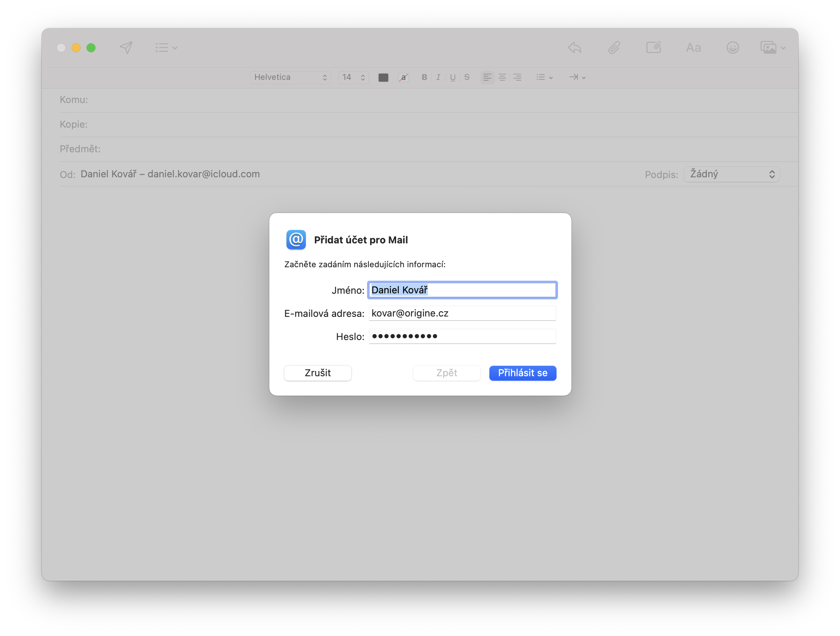Image resolution: width=840 pixels, height=636 pixels.
Task: Open the bullet list style dropdown
Action: [x=545, y=77]
